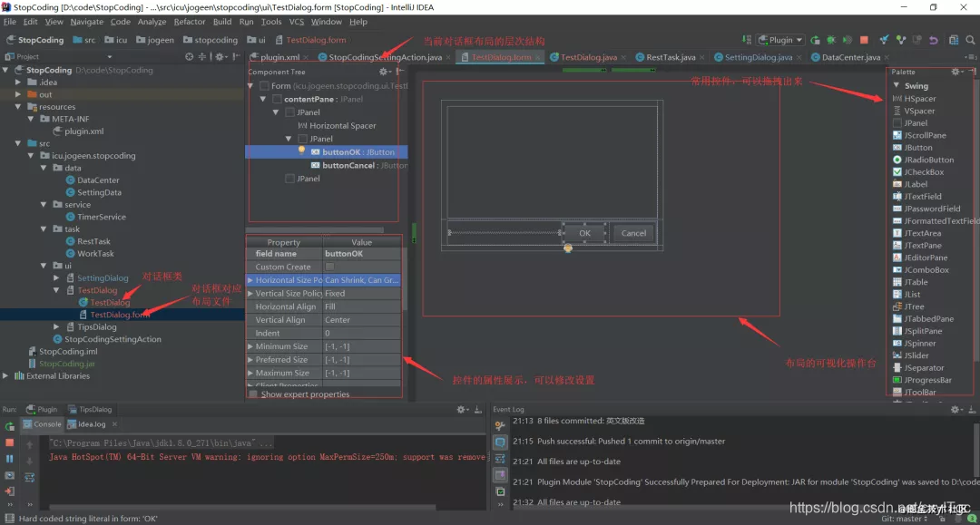The image size is (980, 525).
Task: Rerun via green icon in Run panel
Action: pyautogui.click(x=9, y=427)
